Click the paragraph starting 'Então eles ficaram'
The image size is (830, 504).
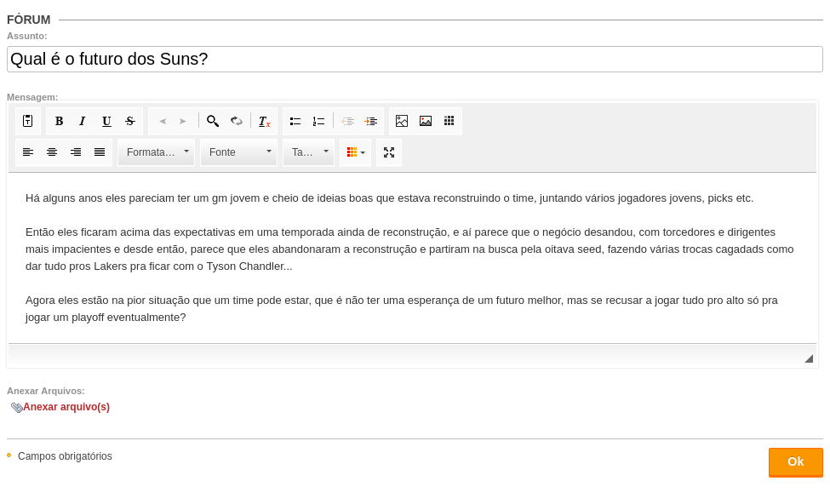409,249
